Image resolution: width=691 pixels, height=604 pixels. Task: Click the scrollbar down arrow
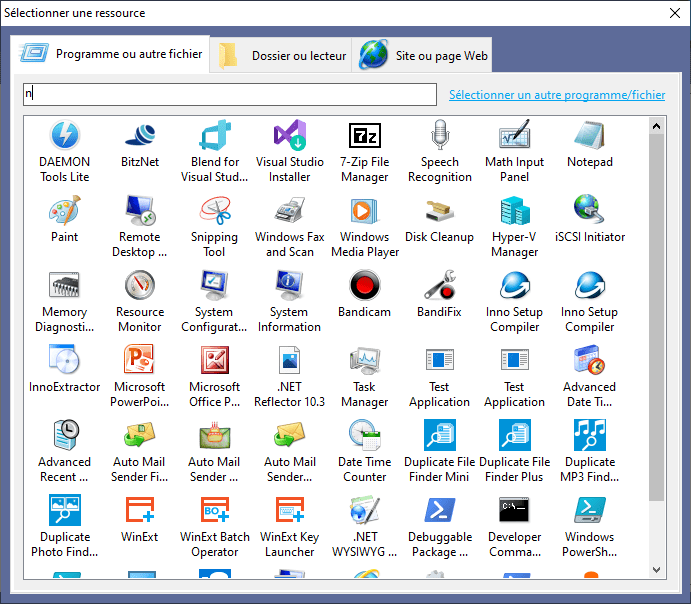coord(656,570)
